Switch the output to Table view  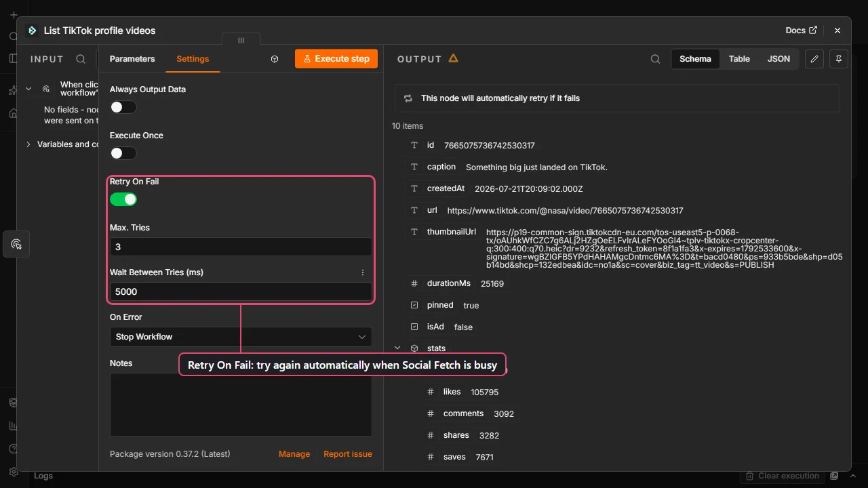coord(739,59)
